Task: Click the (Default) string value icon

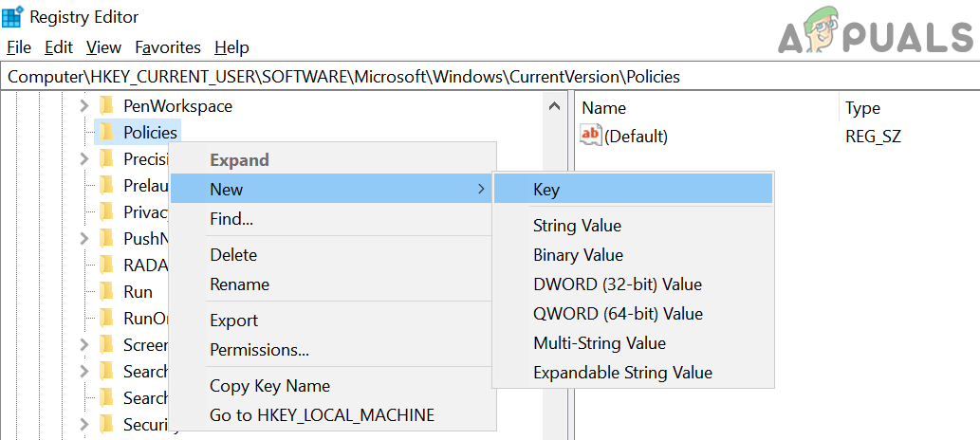Action: (x=591, y=137)
